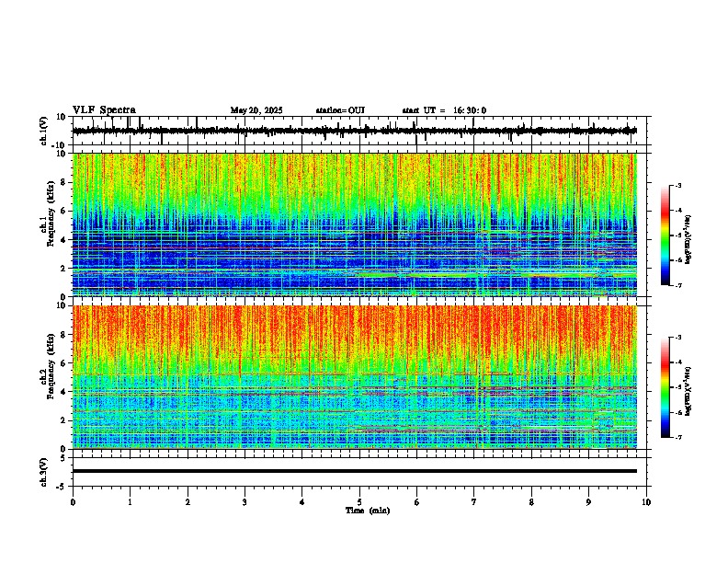
Task: Click time axis tick label '5'
Action: click(359, 502)
